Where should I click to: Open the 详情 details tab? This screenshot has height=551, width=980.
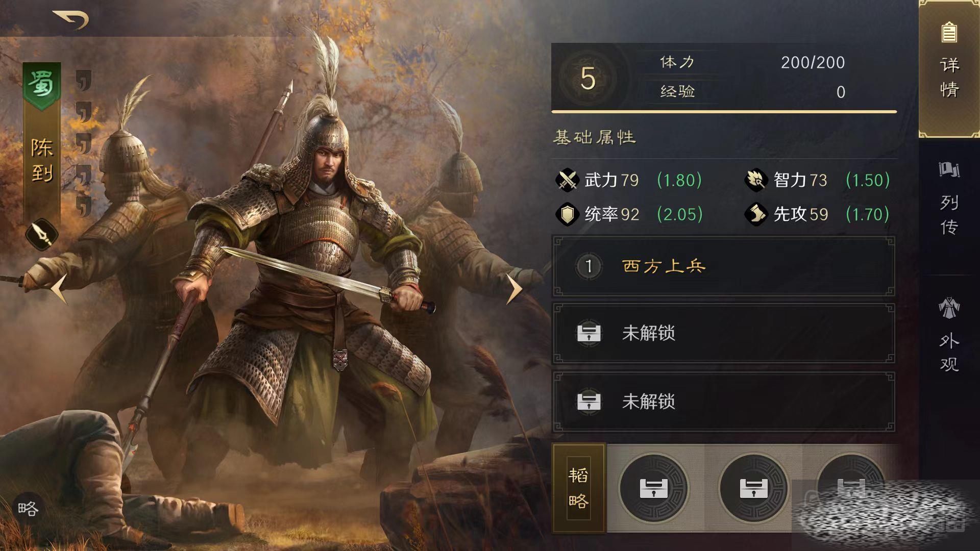(949, 68)
